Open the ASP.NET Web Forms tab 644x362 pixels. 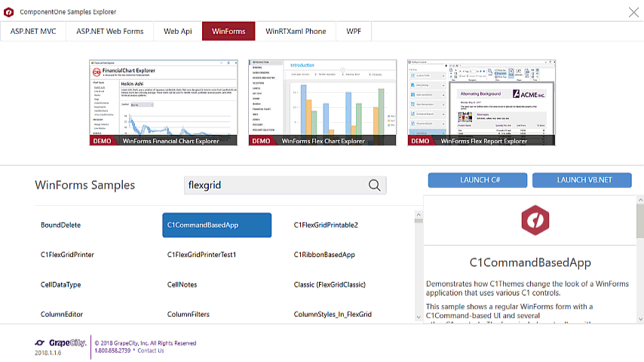109,31
